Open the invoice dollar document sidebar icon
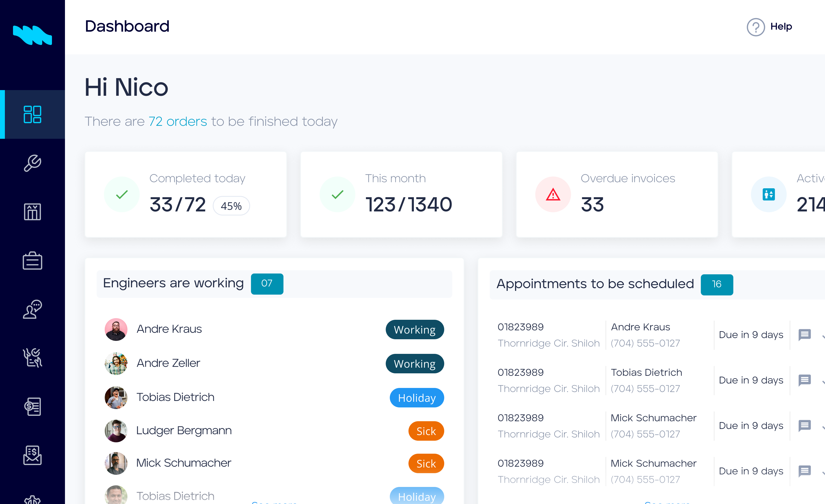 (32, 406)
